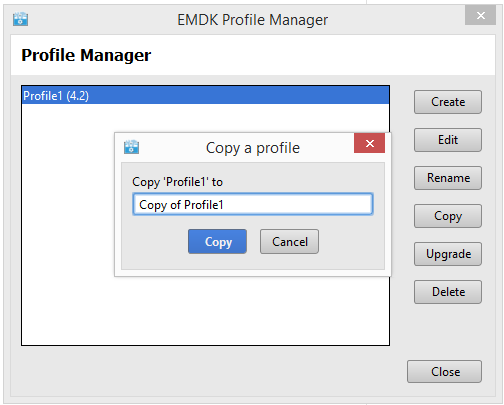Click the Close button at the bottom

point(444,371)
